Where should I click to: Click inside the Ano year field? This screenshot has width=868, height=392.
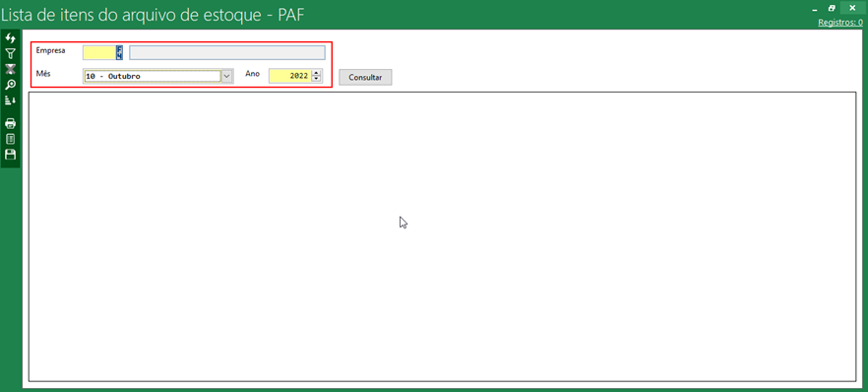pyautogui.click(x=290, y=77)
